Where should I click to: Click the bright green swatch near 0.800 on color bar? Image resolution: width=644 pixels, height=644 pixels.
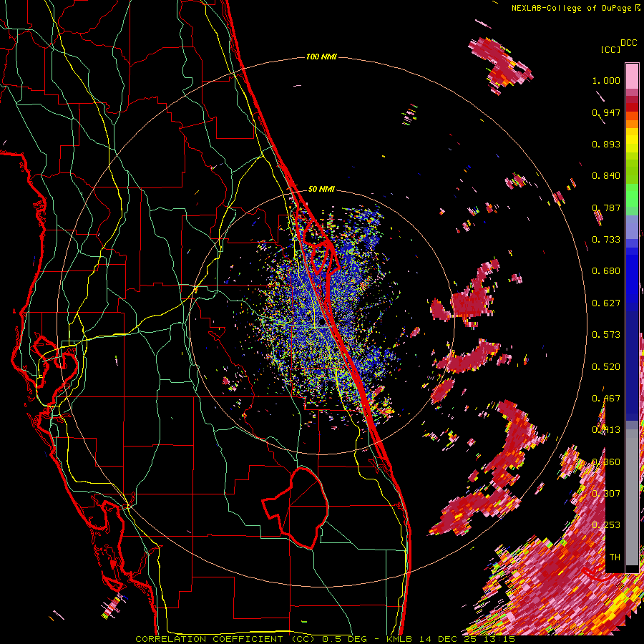tap(632, 195)
